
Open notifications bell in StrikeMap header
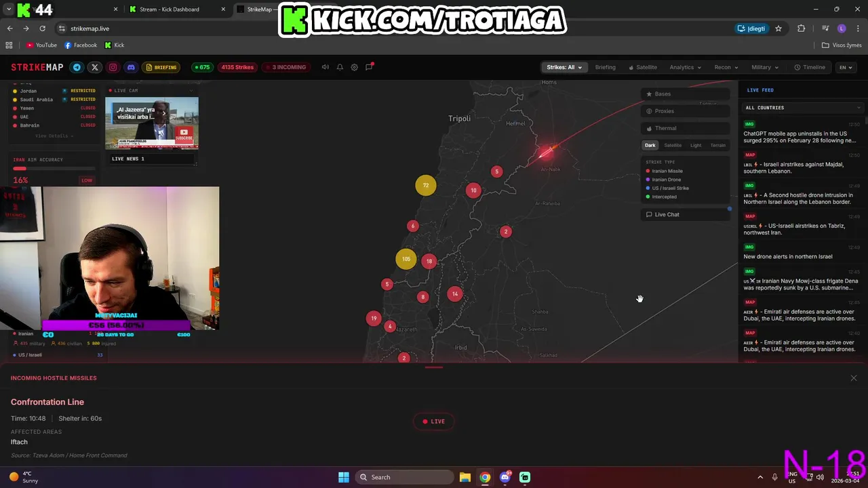coord(340,67)
